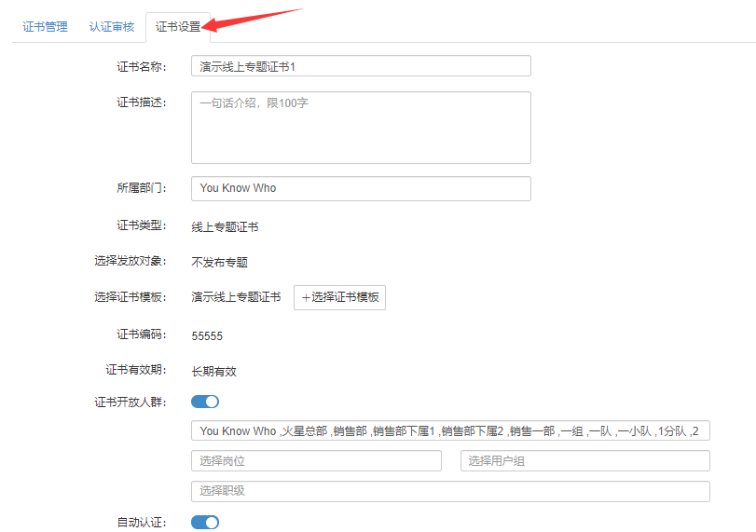
Task: Click the 证书类型 label
Action: click(142, 225)
